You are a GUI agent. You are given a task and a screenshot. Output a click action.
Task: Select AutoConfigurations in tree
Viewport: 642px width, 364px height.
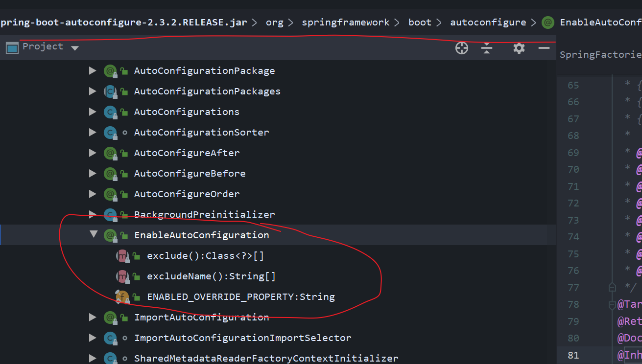(x=187, y=112)
